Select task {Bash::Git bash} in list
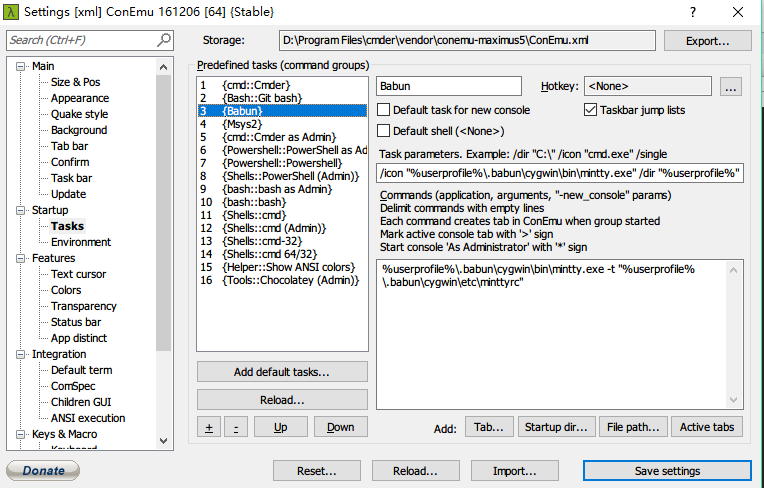 [282, 98]
